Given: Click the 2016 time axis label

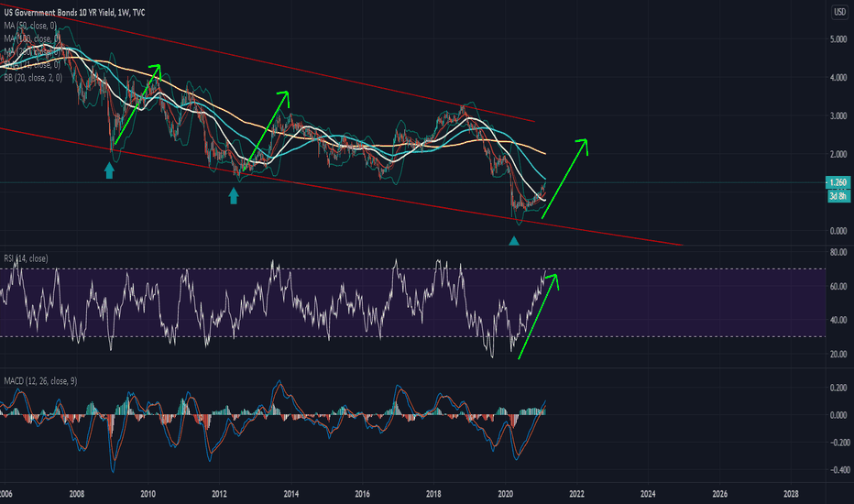Looking at the screenshot, I should pyautogui.click(x=362, y=494).
